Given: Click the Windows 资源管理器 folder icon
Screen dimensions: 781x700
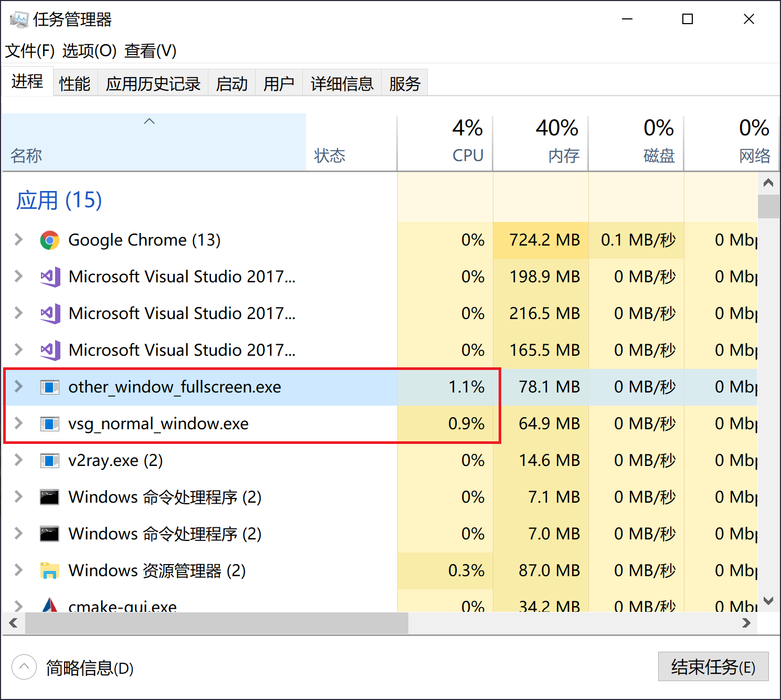Looking at the screenshot, I should point(49,570).
